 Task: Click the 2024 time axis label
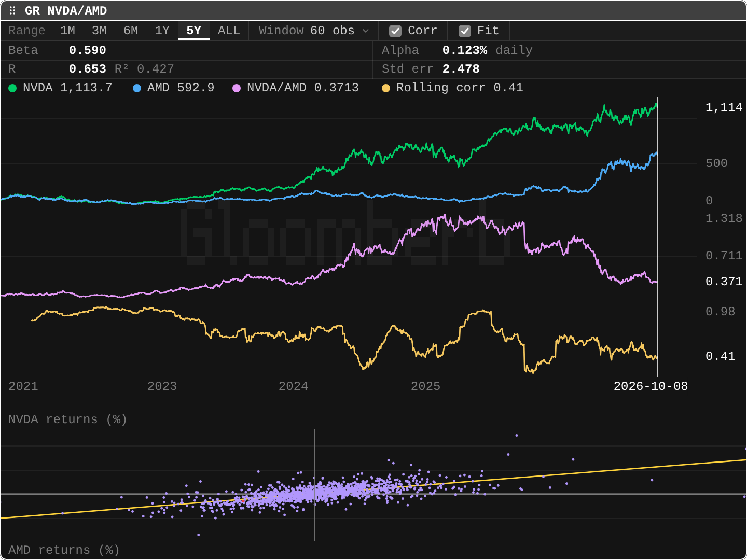click(x=294, y=386)
